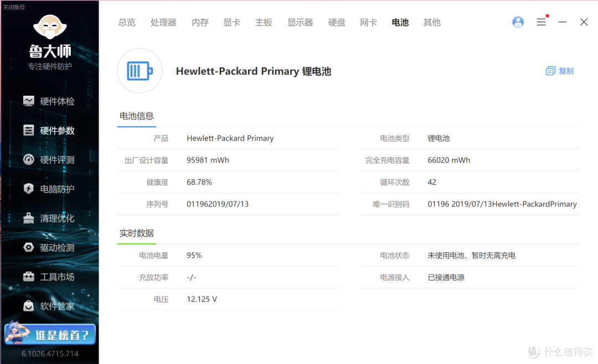Image resolution: width=598 pixels, height=364 pixels.
Task: Switch to the 主板 tab
Action: [x=264, y=23]
